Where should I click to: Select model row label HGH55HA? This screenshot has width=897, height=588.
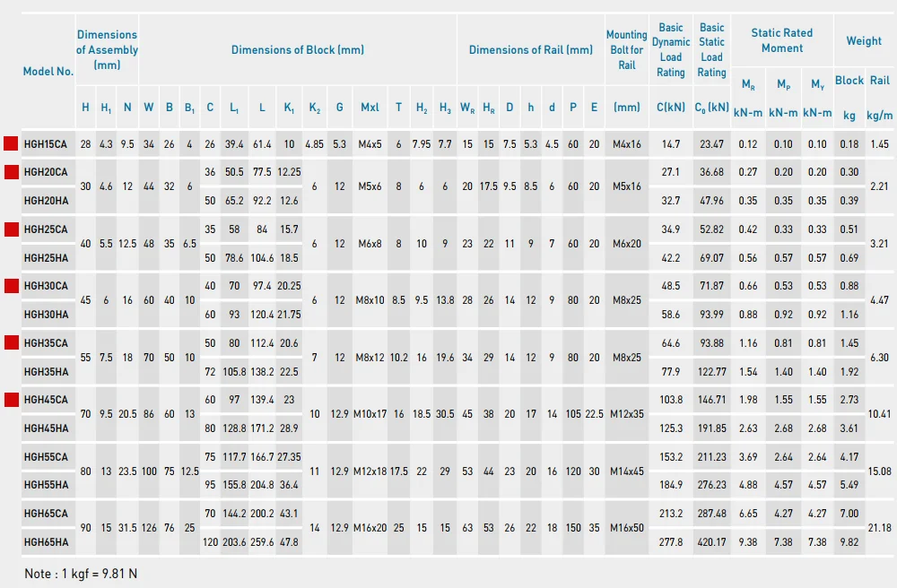click(x=47, y=485)
